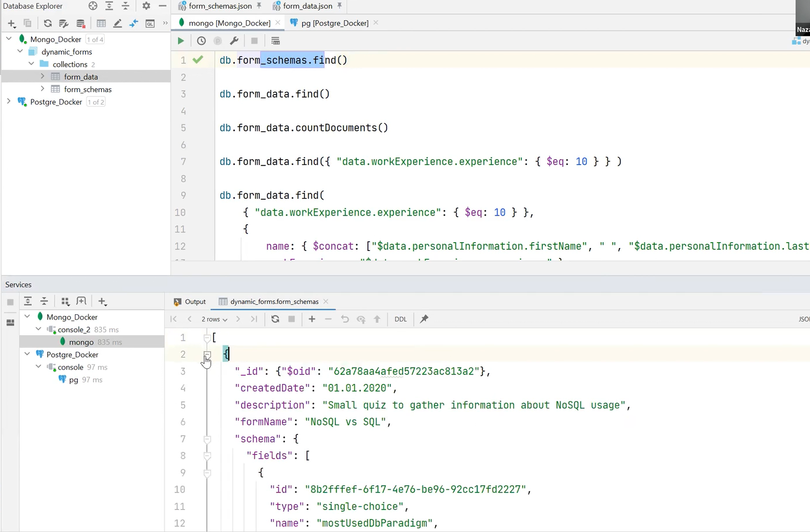Add a new row using the plus icon
The image size is (810, 532).
312,319
